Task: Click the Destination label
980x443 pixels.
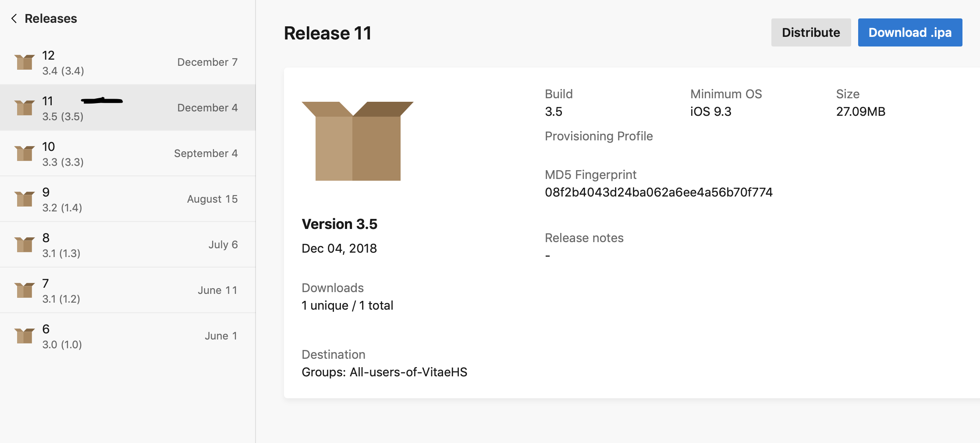Action: coord(334,354)
